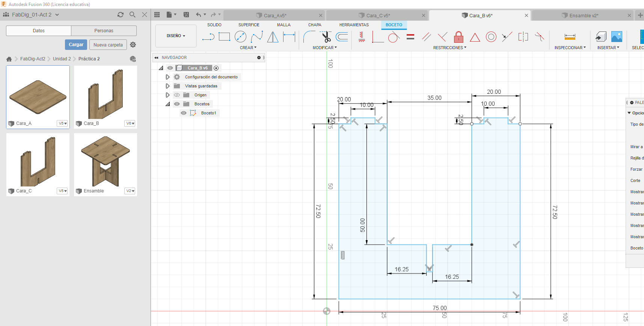644x326 pixels.
Task: Click the Nueva carpeta button
Action: (x=108, y=45)
